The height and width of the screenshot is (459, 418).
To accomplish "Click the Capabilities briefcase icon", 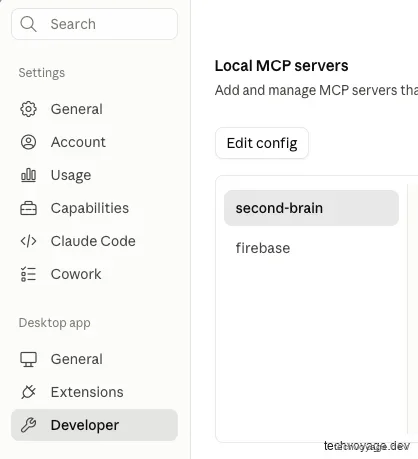I will point(28,208).
